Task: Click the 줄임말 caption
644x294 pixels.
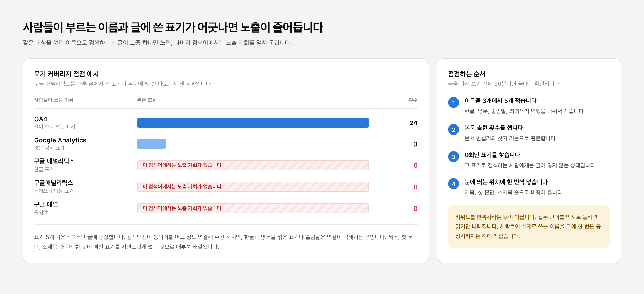Action: [41, 212]
